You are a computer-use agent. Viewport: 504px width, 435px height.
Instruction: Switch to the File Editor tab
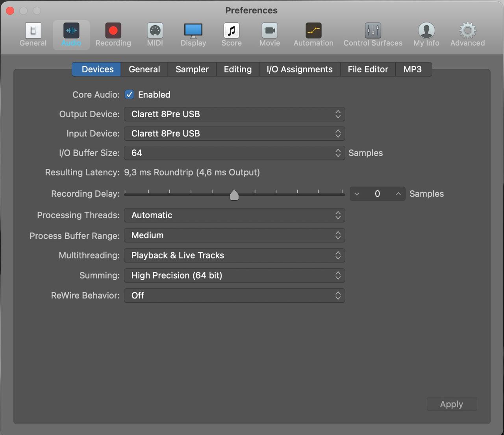pyautogui.click(x=368, y=69)
